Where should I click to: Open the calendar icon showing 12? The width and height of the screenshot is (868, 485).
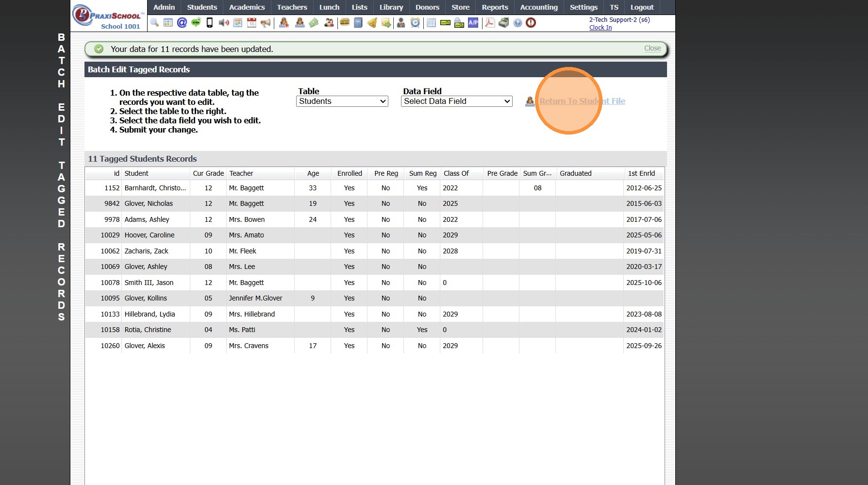251,23
